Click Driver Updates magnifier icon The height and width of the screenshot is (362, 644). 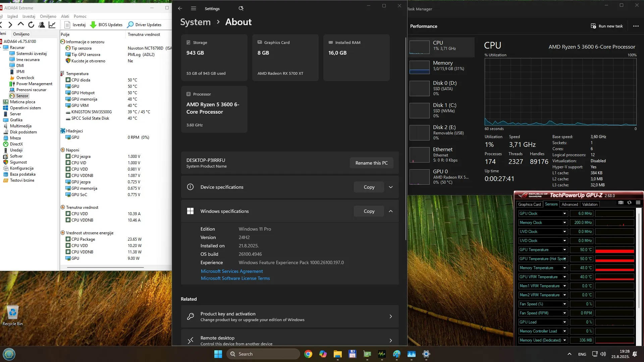coord(130,25)
